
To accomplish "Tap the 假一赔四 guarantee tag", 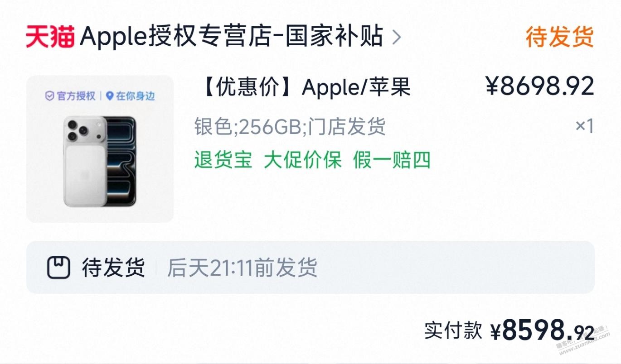I will point(392,160).
